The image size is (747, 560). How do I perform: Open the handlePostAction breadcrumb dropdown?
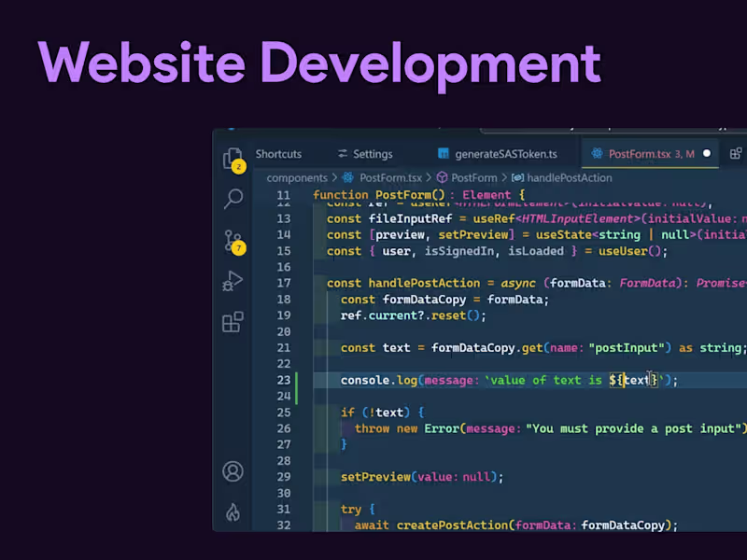[x=570, y=177]
